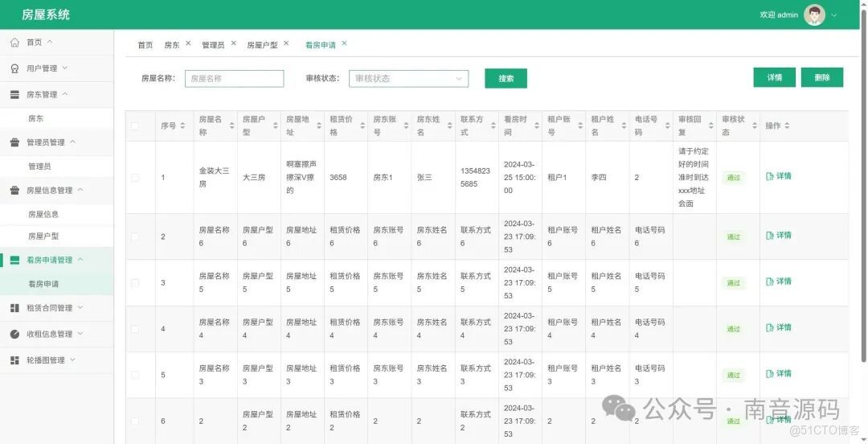Sort by the 联系方式 column arrows
The height and width of the screenshot is (444, 868).
point(493,125)
